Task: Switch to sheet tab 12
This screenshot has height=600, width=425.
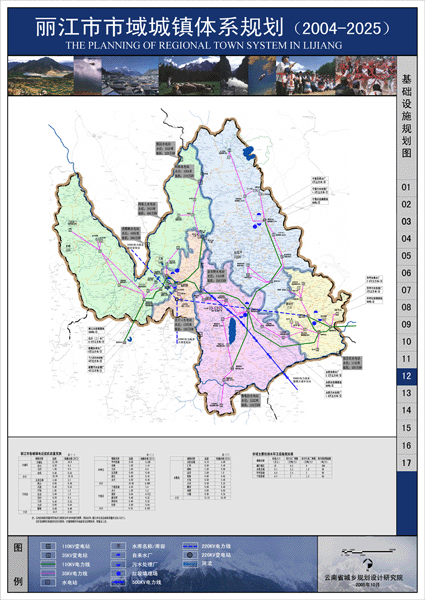Action: click(406, 376)
